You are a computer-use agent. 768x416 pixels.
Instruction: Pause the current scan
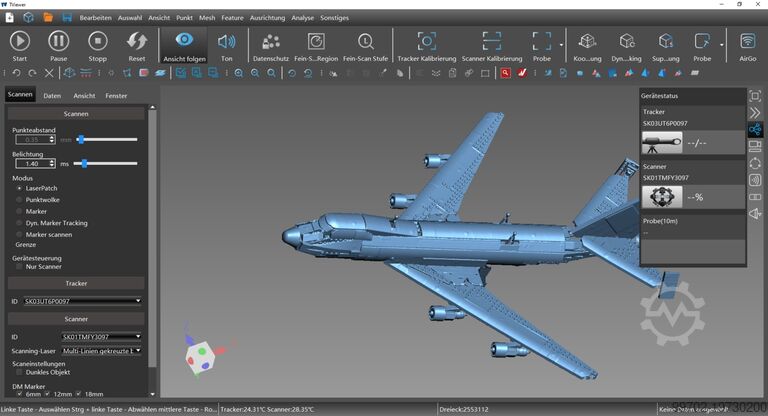pos(58,41)
